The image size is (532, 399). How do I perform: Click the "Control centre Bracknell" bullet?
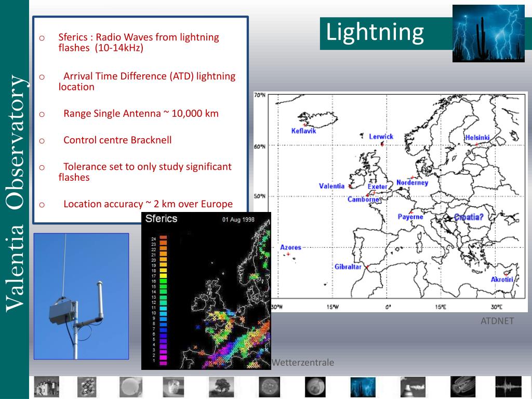point(117,140)
